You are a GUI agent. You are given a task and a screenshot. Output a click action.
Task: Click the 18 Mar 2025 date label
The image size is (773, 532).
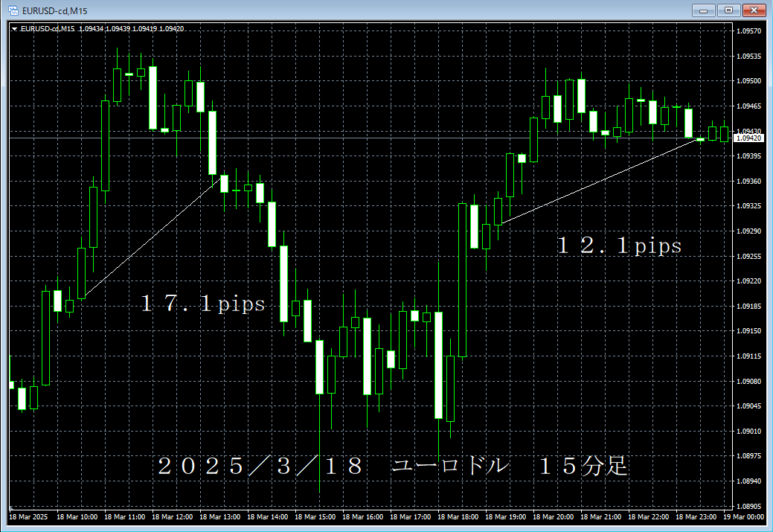click(30, 516)
